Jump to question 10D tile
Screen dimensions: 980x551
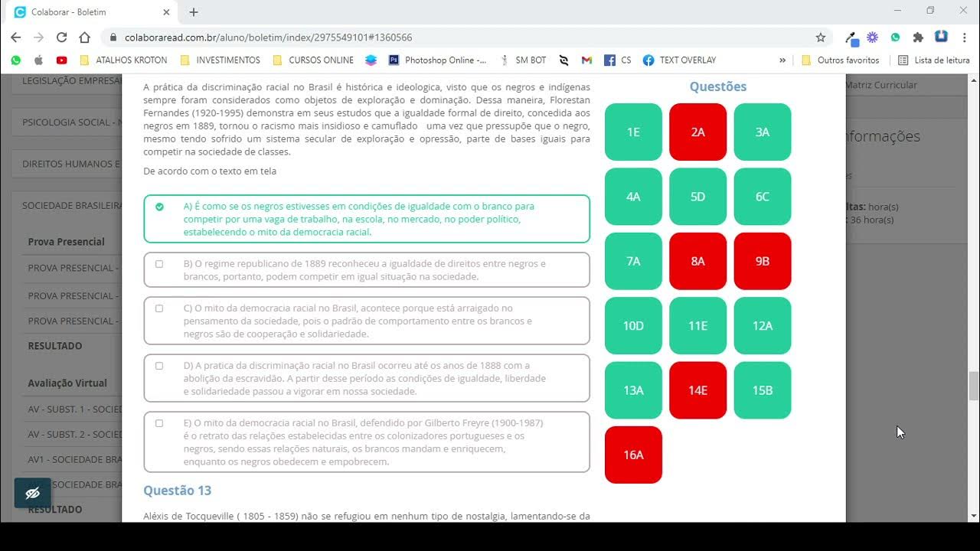point(633,326)
